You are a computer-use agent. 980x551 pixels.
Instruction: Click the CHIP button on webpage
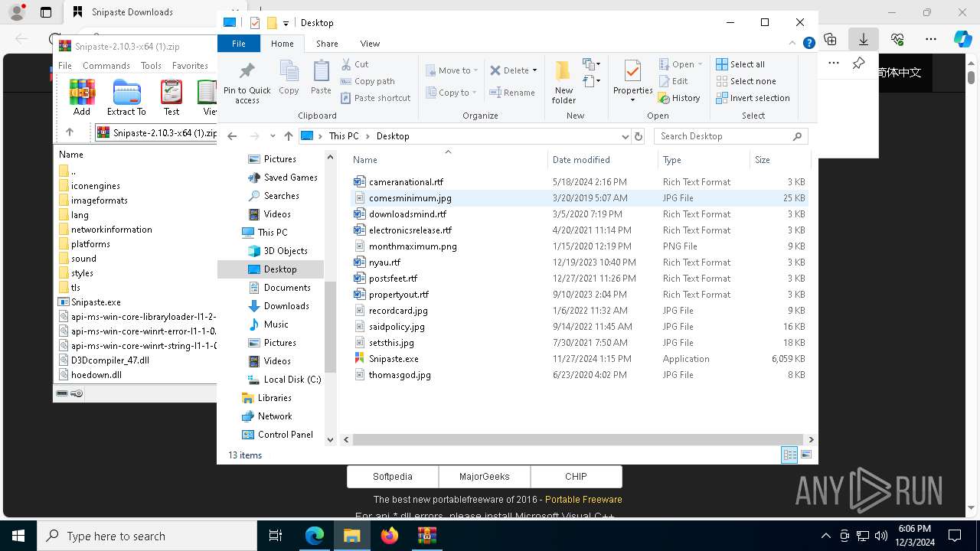[x=576, y=476]
